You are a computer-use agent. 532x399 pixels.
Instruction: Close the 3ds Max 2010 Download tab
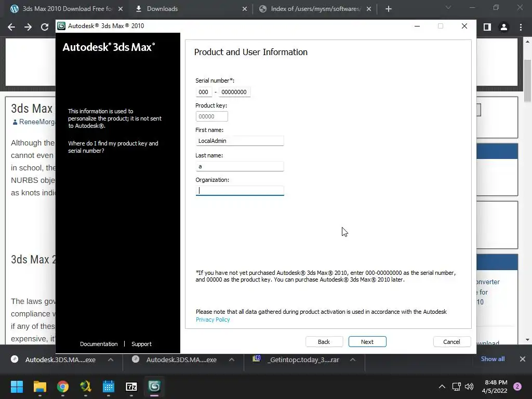click(x=121, y=9)
